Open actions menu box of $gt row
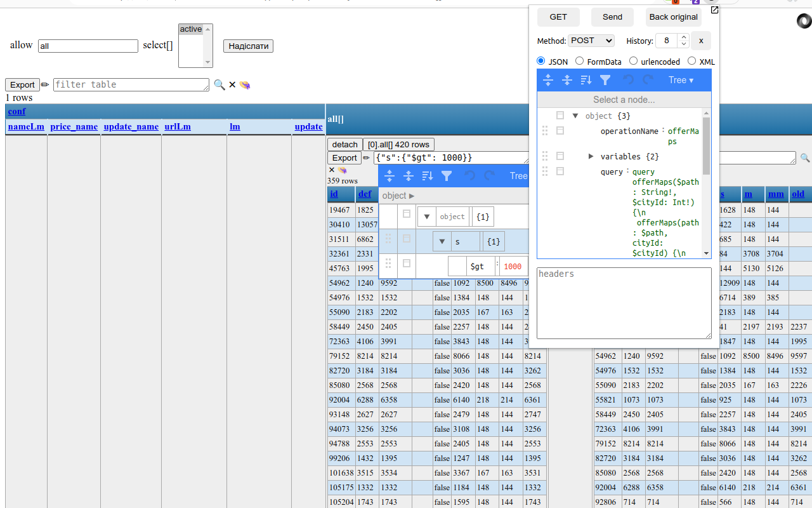Viewport: 812px width, 508px height. tap(407, 263)
